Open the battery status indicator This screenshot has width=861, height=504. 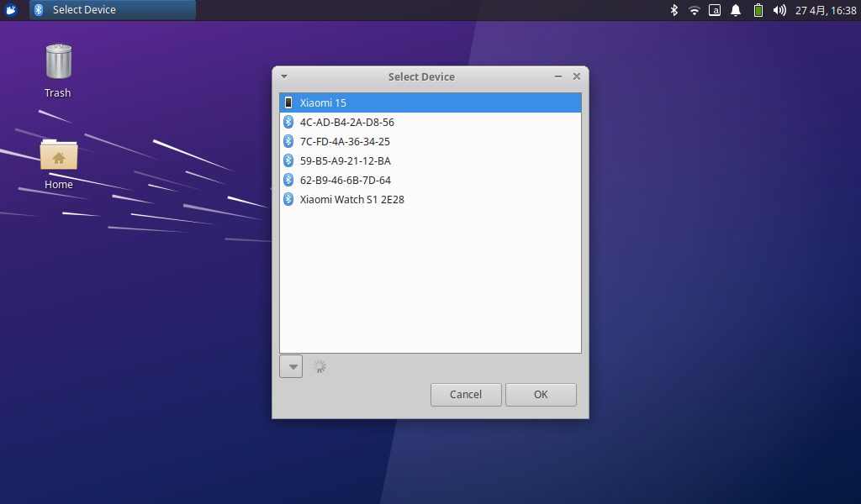click(758, 10)
